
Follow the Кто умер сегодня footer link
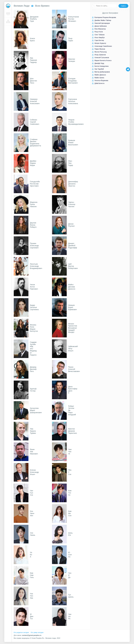(x=37, y=632)
